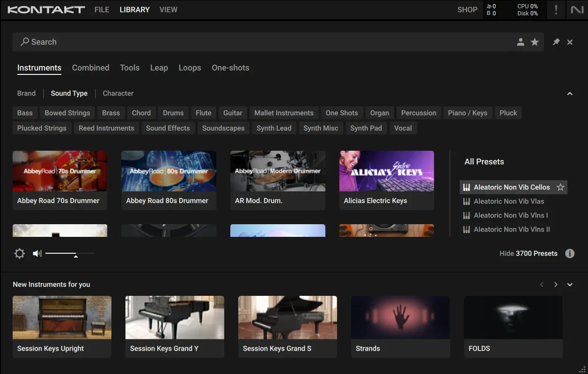
Task: Switch to the Loops tab
Action: pos(190,68)
